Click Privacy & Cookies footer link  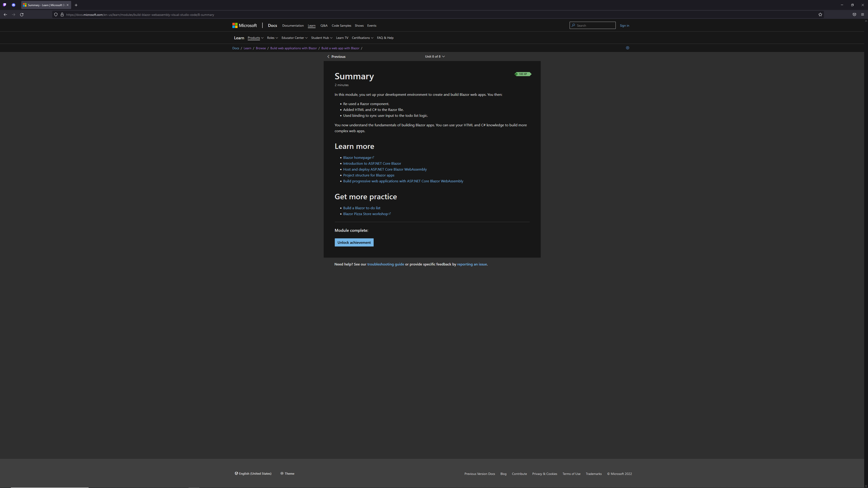[x=545, y=474]
